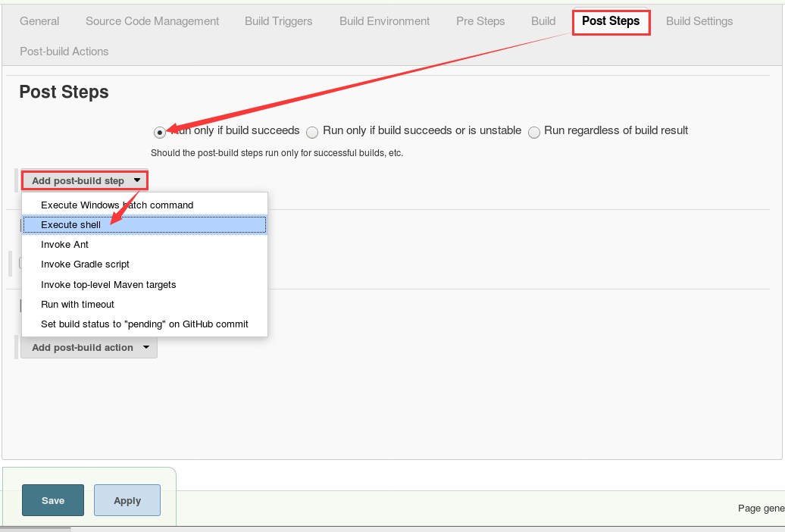
Task: Select the Post Steps tab
Action: 611,21
